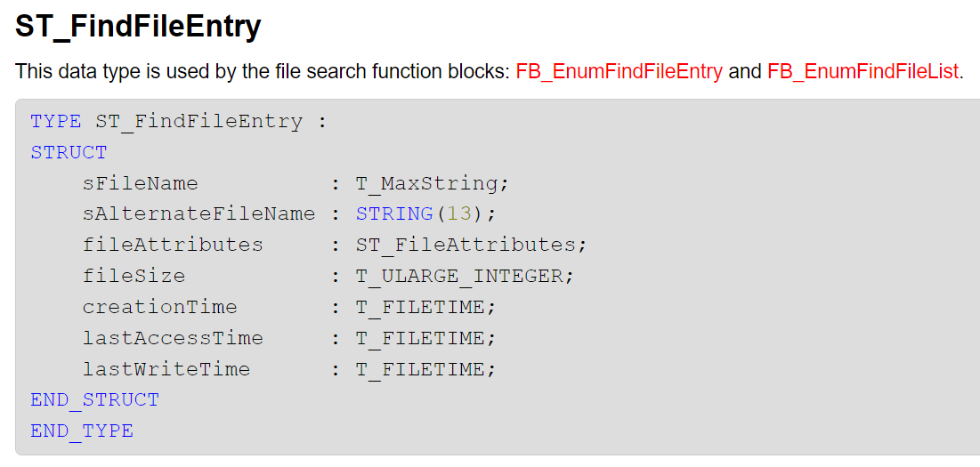Viewport: 980px width, 467px height.
Task: Click the lastWriteTime member name
Action: [166, 370]
